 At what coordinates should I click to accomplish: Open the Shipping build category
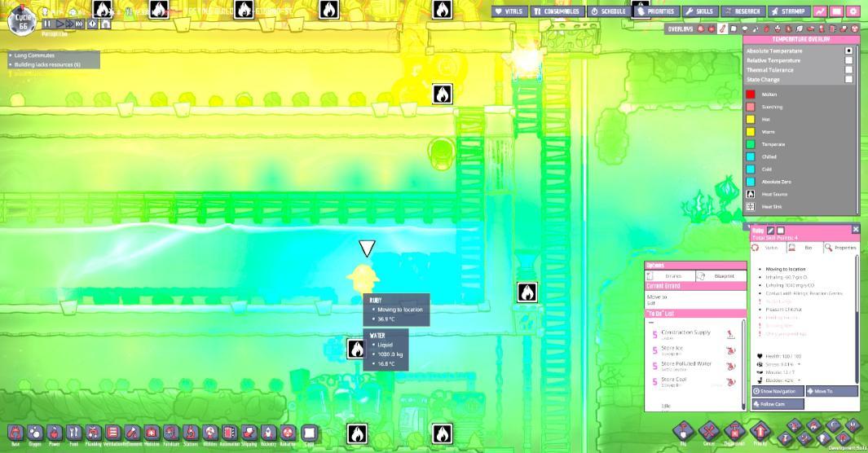click(249, 433)
